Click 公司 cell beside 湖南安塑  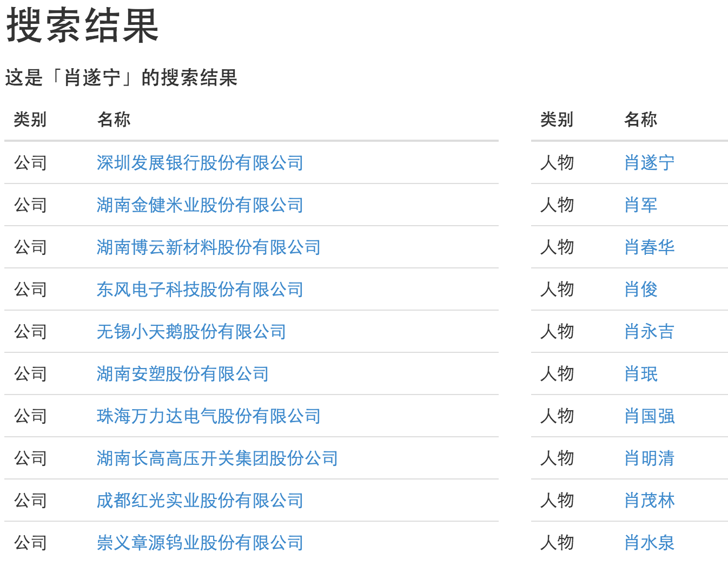30,374
